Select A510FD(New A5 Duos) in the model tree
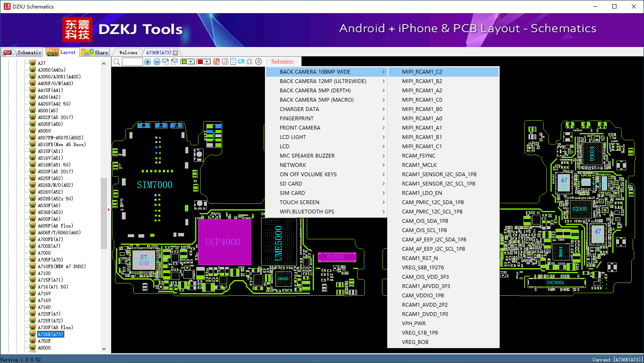644x363 pixels. 62,144
